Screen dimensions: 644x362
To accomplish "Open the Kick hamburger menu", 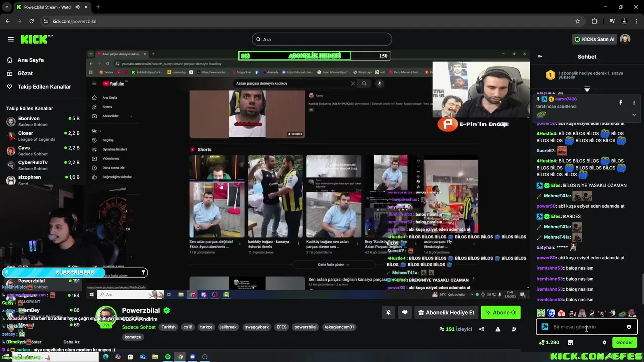I will click(x=11, y=39).
